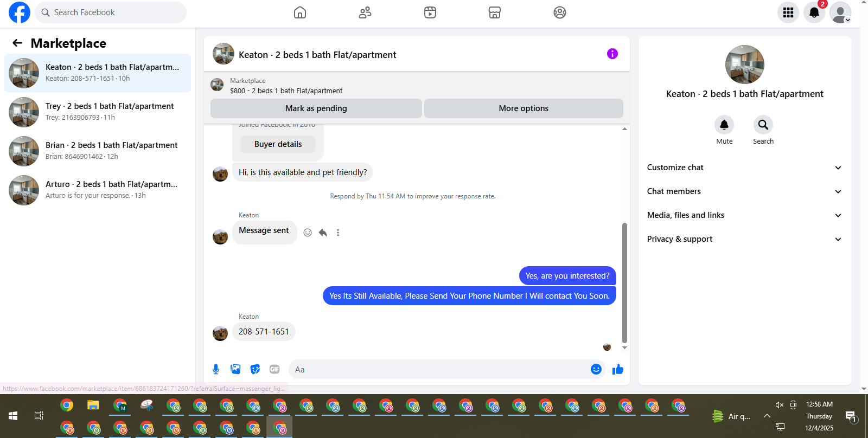Click the chat scroll-up arrow
The image size is (868, 438).
[624, 129]
